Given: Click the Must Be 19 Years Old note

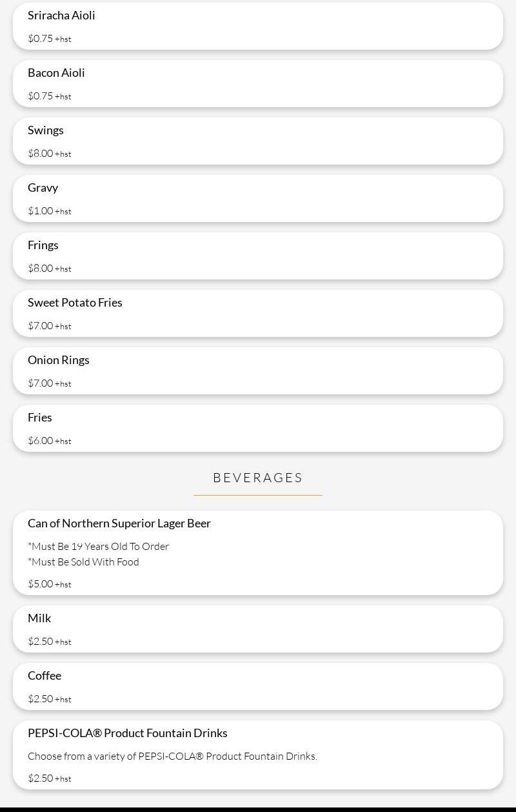Looking at the screenshot, I should tap(99, 547).
